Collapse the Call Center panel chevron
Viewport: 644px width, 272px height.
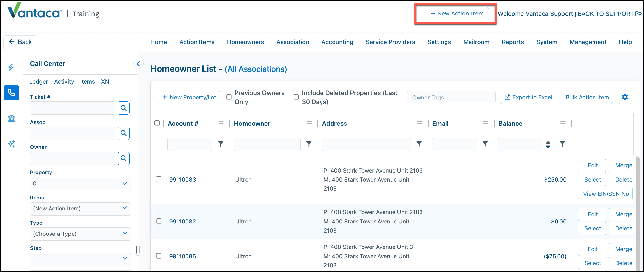pos(138,64)
